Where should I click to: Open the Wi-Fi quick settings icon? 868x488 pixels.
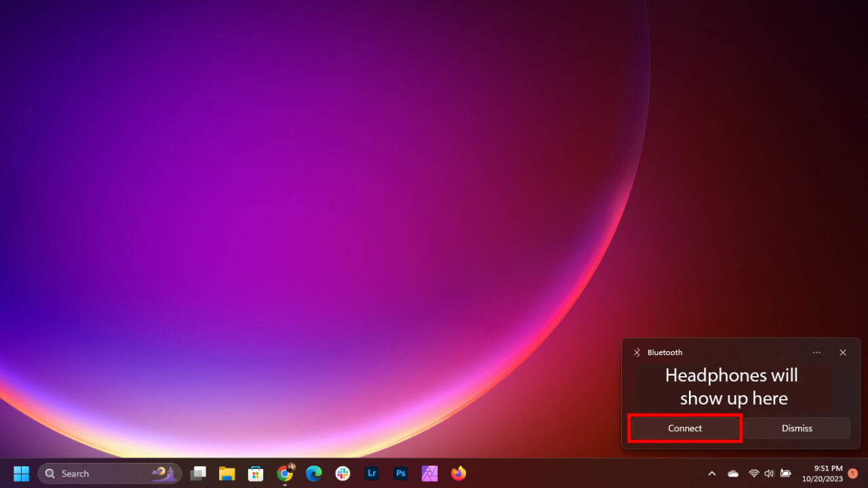point(753,473)
